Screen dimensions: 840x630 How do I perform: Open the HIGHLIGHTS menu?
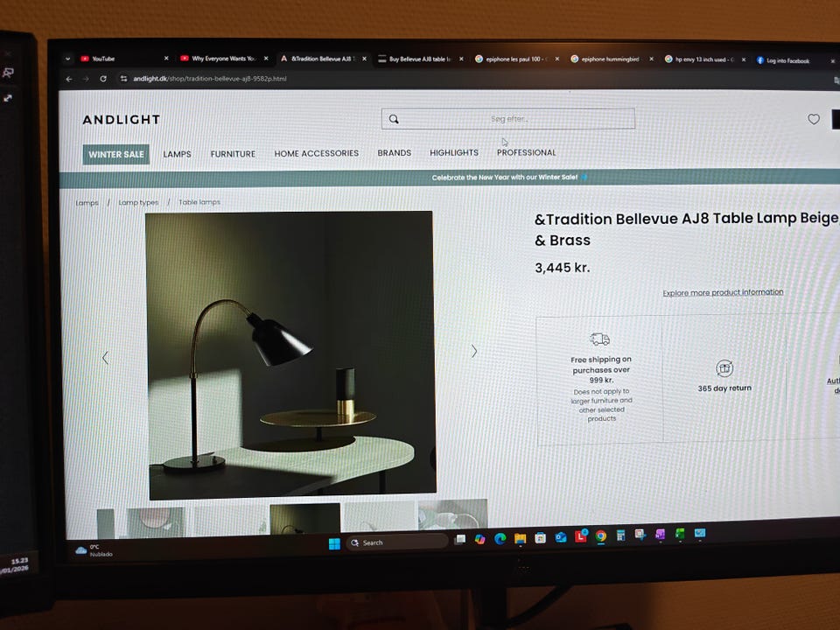454,152
